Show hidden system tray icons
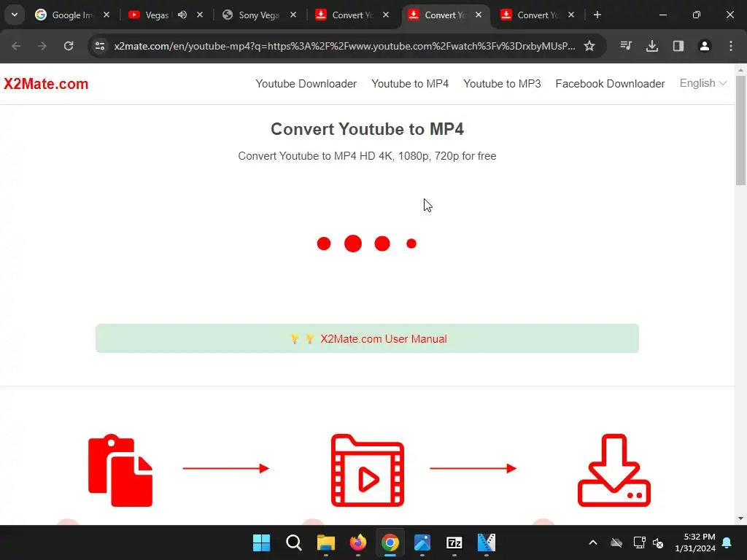The image size is (747, 560). [592, 542]
